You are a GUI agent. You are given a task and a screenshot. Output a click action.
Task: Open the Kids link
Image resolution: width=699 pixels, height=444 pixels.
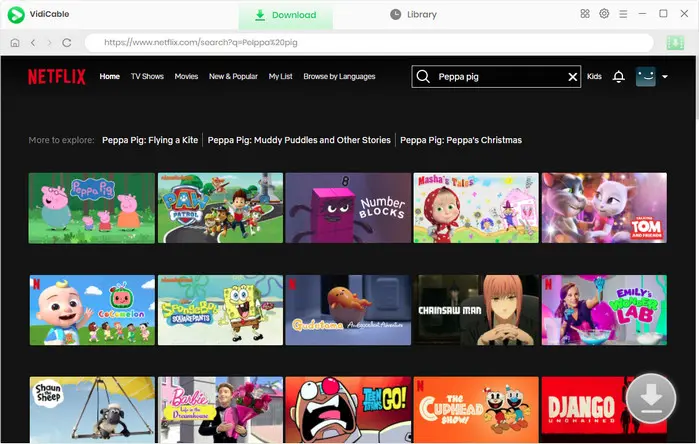(594, 77)
